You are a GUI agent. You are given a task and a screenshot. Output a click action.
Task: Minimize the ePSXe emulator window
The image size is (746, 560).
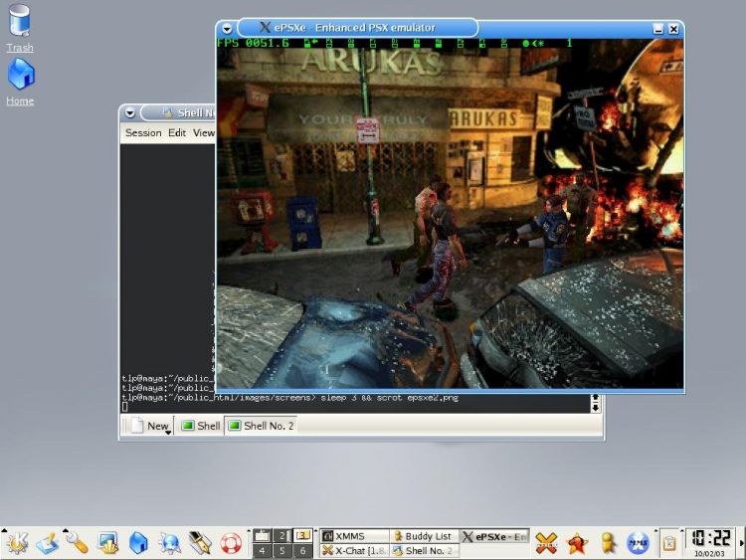click(658, 29)
